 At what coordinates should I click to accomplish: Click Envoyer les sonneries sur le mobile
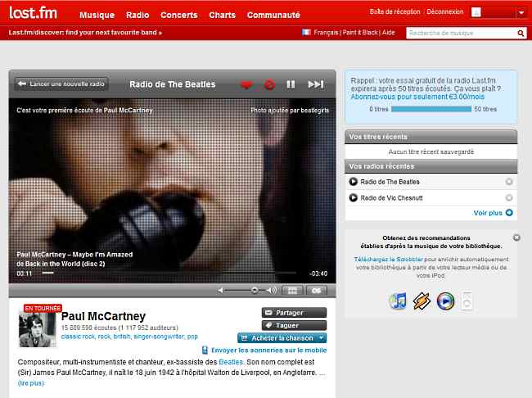268,351
